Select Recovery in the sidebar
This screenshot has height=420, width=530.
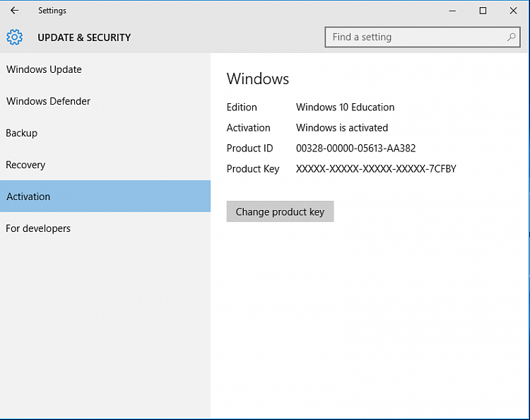coord(105,165)
